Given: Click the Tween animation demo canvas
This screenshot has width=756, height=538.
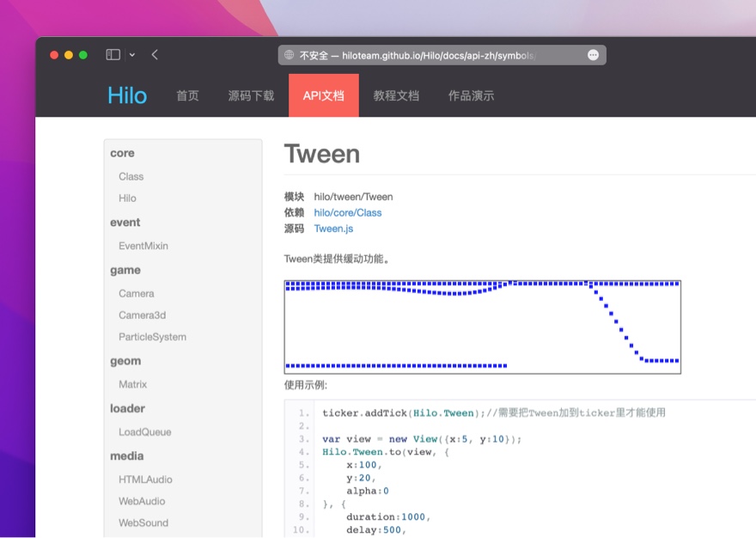Looking at the screenshot, I should (x=482, y=327).
